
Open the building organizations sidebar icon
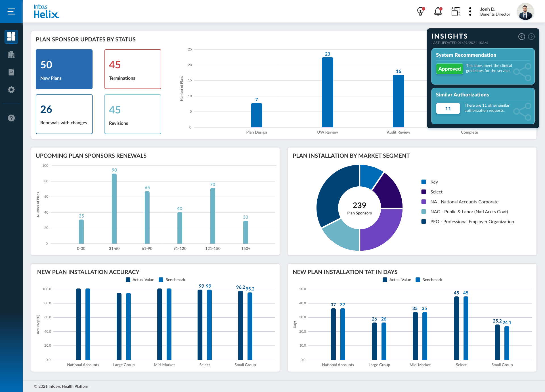tap(11, 54)
